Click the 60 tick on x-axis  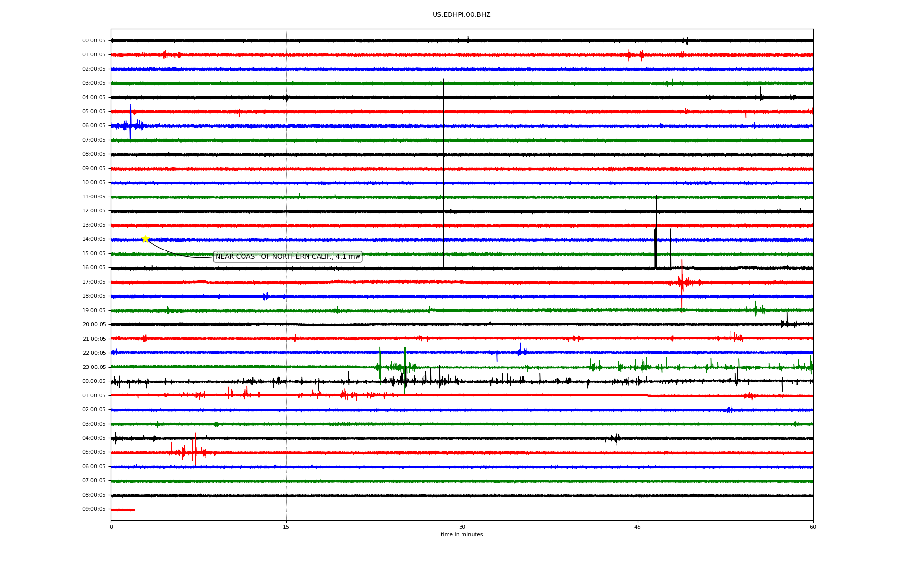[813, 527]
